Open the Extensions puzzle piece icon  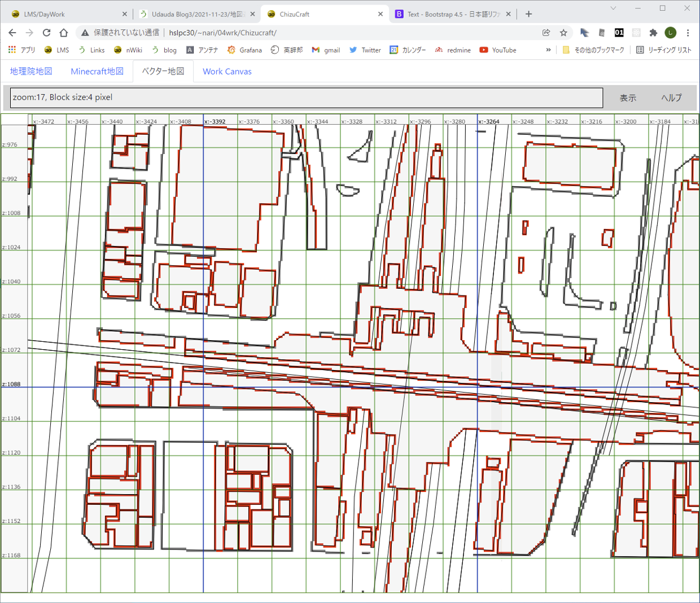click(653, 33)
